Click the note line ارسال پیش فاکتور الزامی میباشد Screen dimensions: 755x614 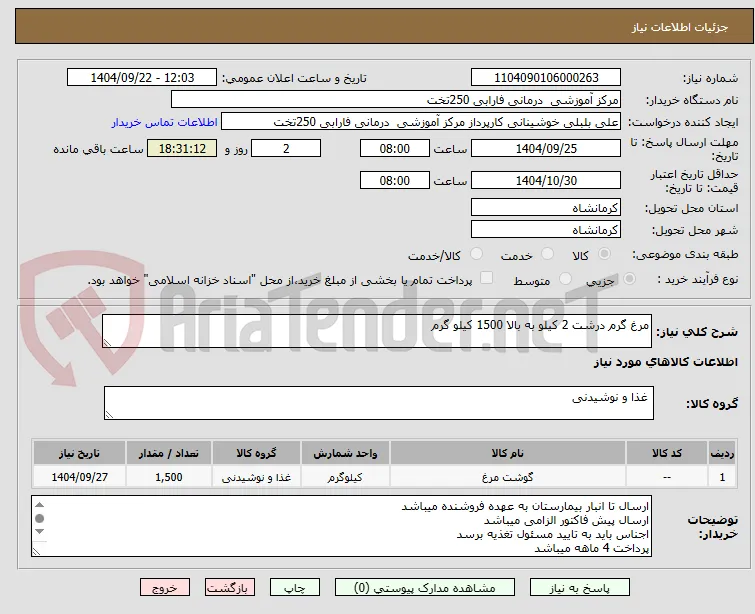(x=566, y=521)
